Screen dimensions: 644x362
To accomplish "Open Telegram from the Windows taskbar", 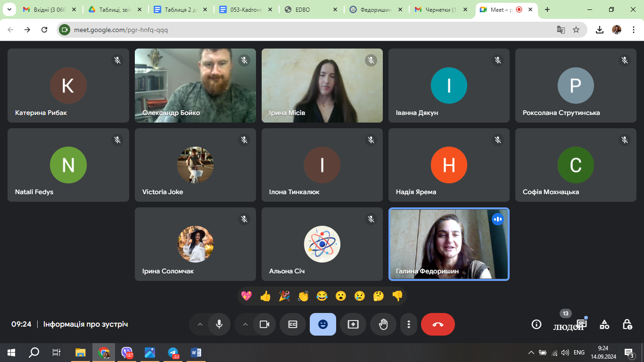I will (173, 353).
